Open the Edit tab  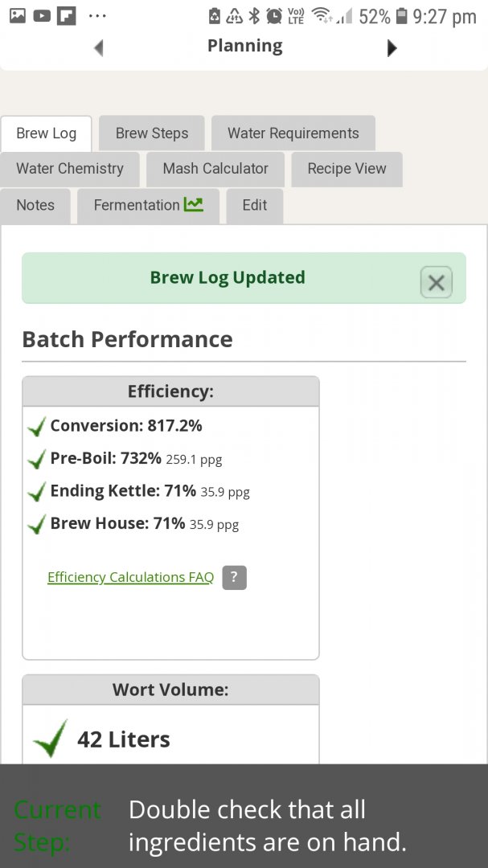[254, 205]
